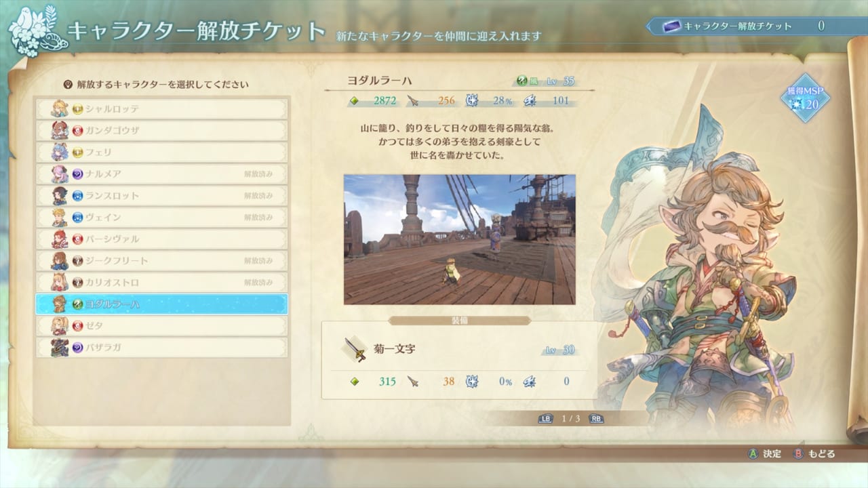Click the weapon Lv 30 label
This screenshot has height=488, width=868.
(x=560, y=350)
